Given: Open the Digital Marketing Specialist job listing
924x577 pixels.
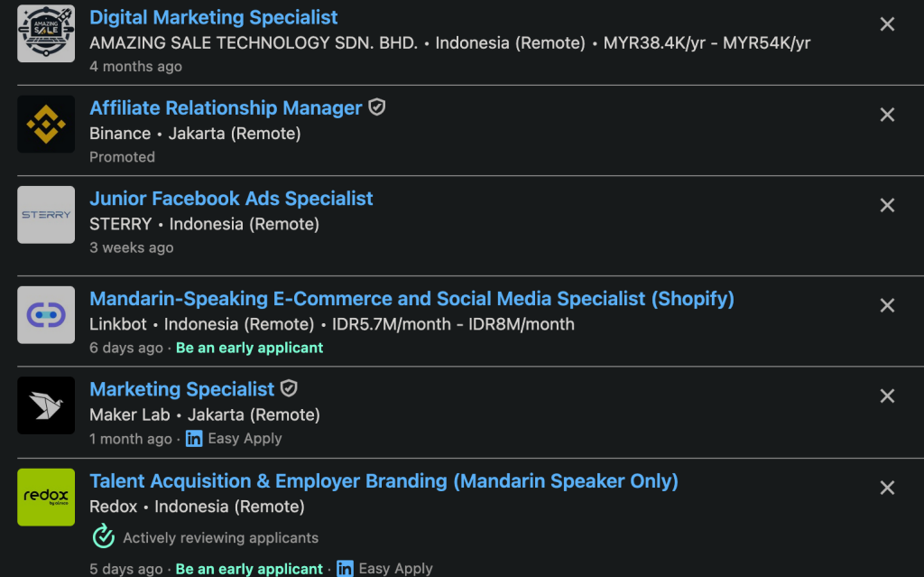Looking at the screenshot, I should (x=213, y=18).
